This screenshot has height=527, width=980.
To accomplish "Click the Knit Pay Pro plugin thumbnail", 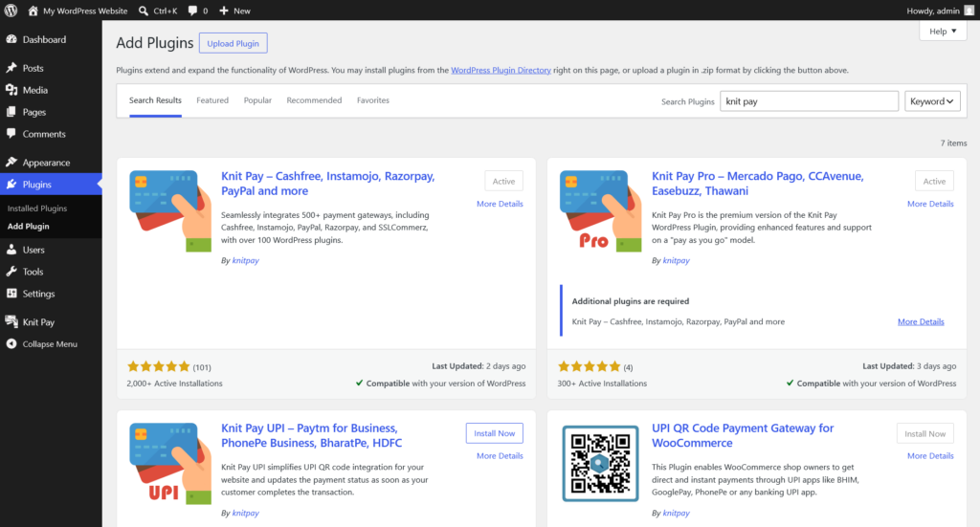I will [x=601, y=211].
